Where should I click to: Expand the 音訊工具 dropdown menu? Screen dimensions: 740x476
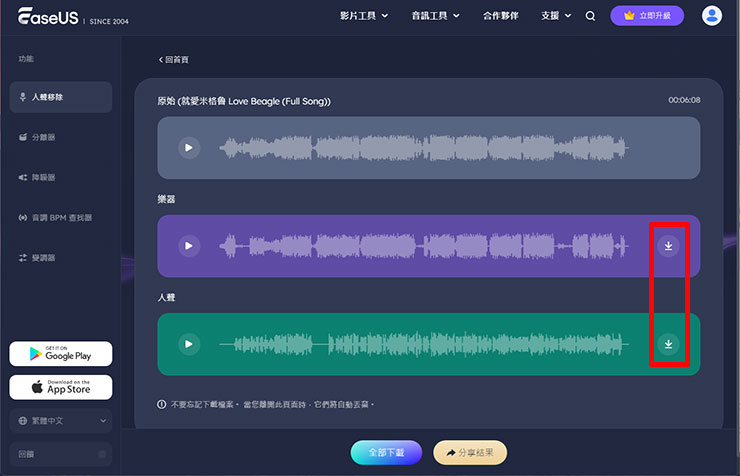[x=435, y=16]
